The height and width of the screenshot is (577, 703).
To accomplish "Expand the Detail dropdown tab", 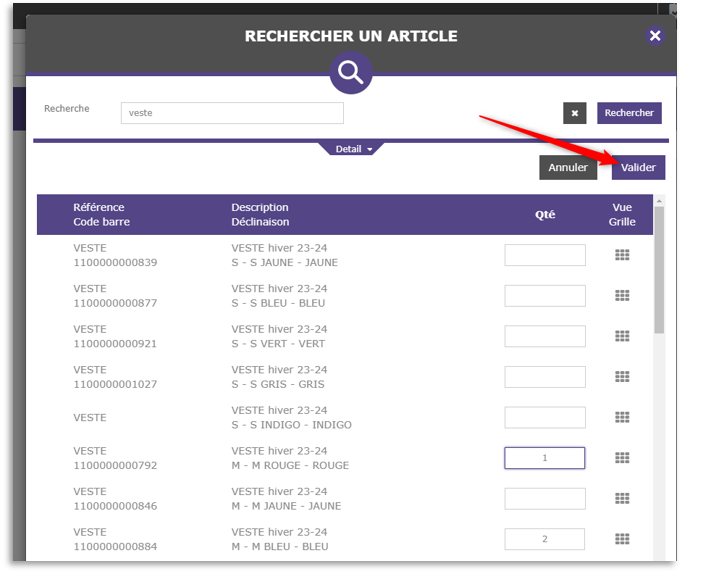I will [x=351, y=149].
